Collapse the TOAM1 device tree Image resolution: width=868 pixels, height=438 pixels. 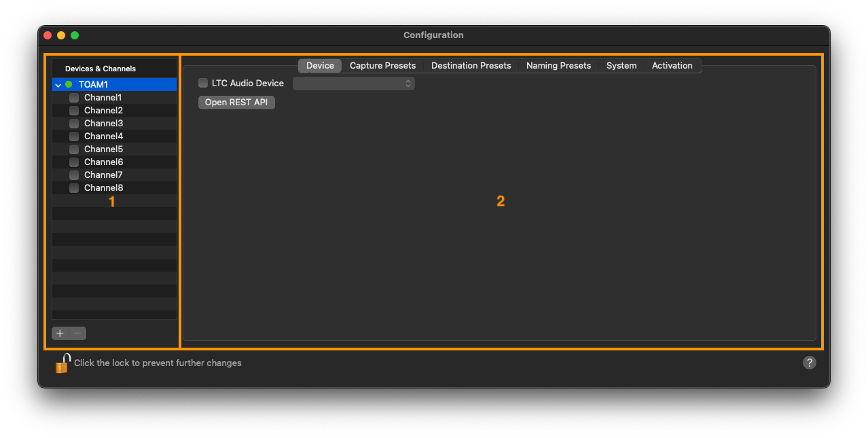pyautogui.click(x=58, y=85)
